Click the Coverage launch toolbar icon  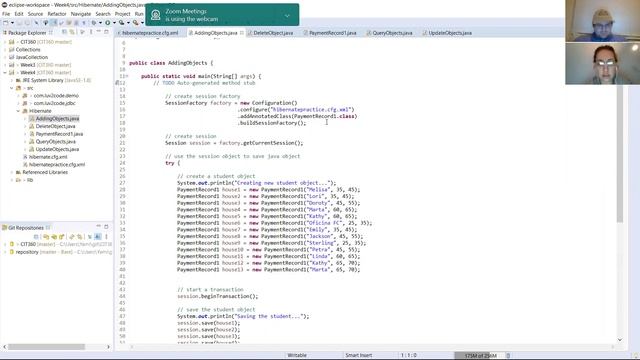point(121,23)
